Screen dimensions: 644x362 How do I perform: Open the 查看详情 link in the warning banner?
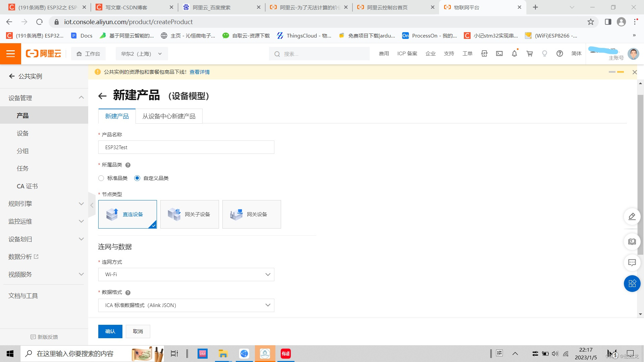(x=199, y=72)
